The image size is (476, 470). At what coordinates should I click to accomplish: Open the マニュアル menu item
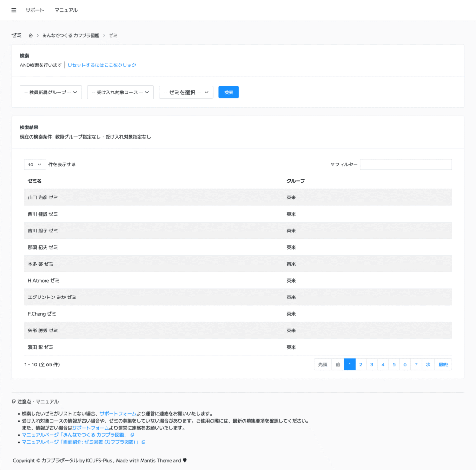(66, 10)
